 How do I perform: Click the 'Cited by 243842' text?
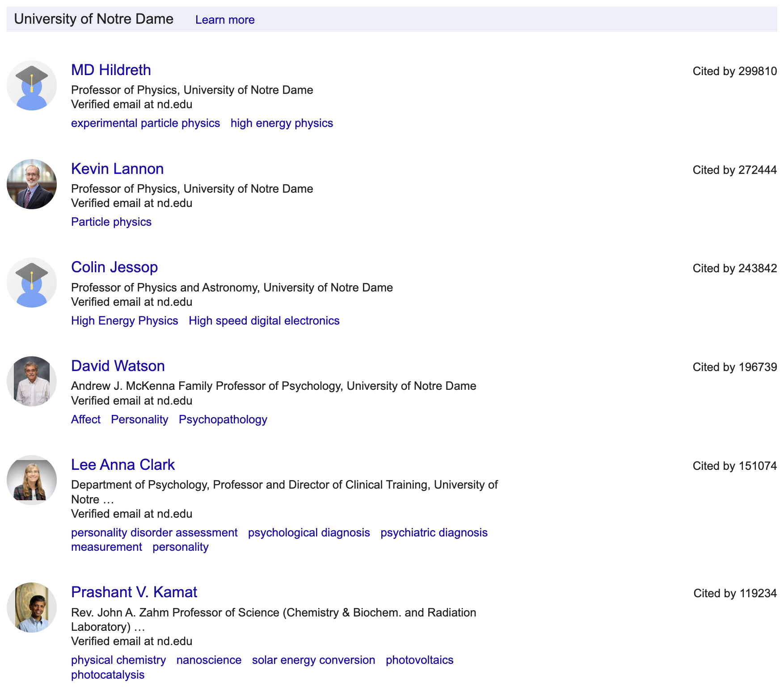pos(735,268)
